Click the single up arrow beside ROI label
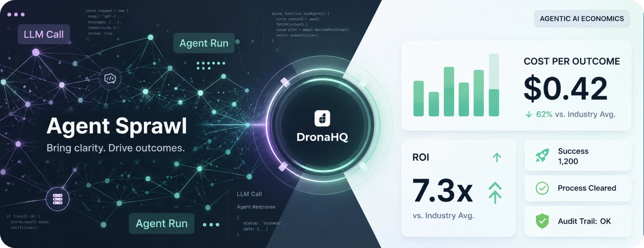The image size is (644, 248). coord(497,158)
